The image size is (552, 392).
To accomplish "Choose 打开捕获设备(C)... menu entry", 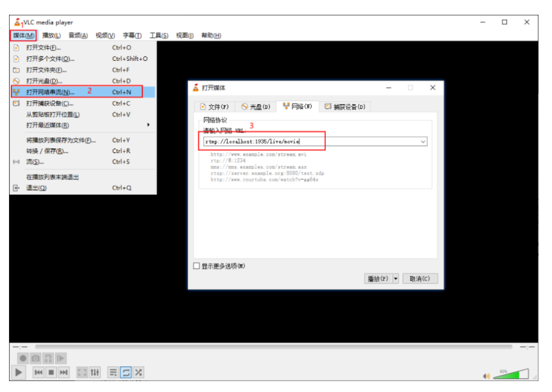I will point(83,103).
